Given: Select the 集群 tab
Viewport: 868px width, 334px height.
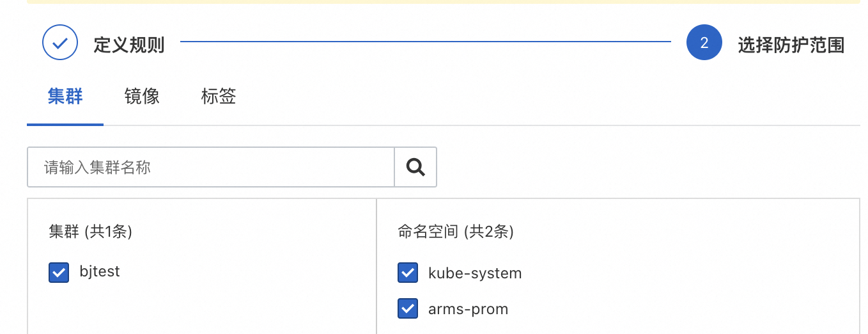Looking at the screenshot, I should tap(65, 97).
